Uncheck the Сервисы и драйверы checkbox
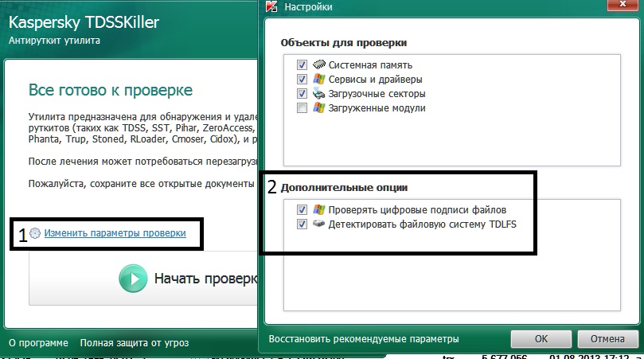This screenshot has width=644, height=359. click(302, 80)
